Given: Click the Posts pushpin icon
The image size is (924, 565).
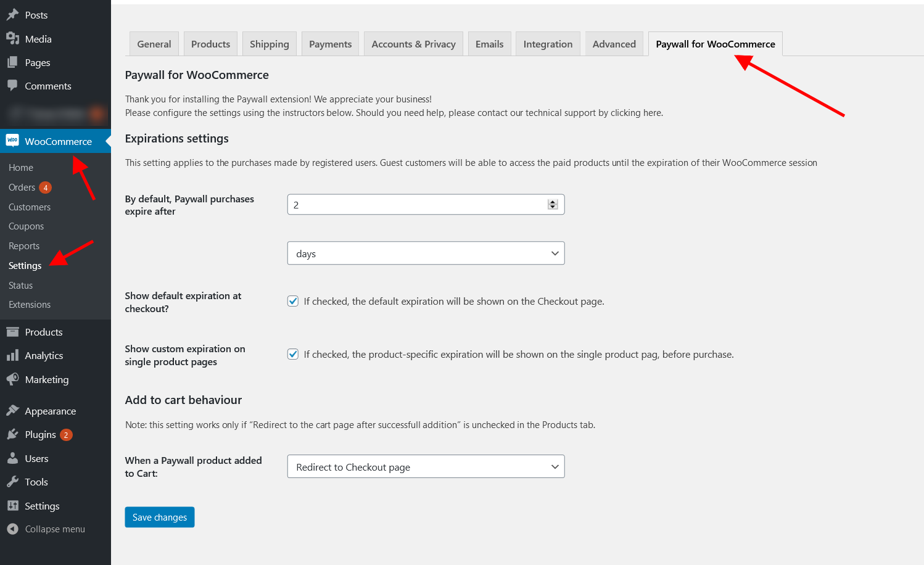Looking at the screenshot, I should click(x=12, y=15).
